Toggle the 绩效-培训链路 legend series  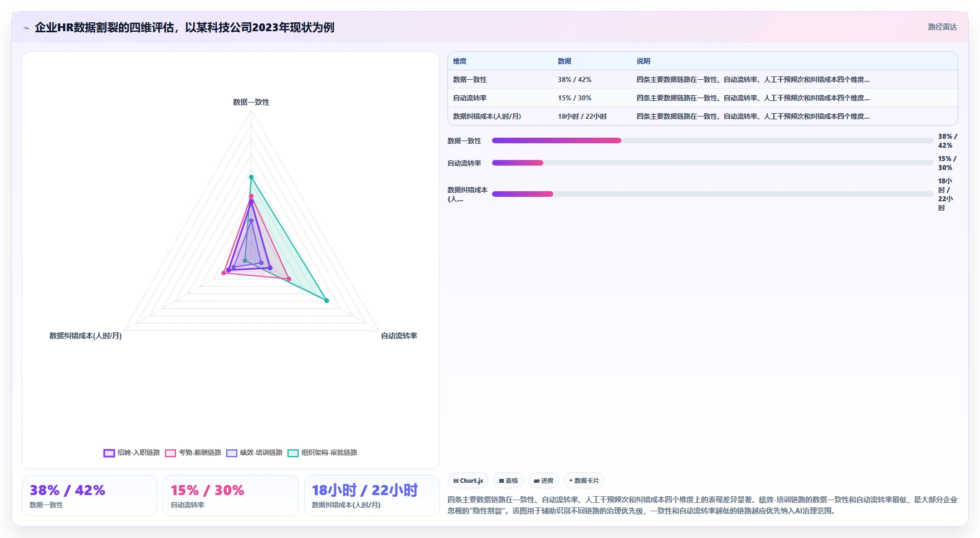click(x=255, y=453)
